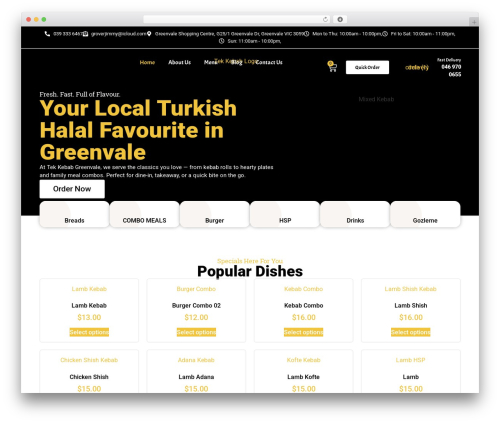Click the 046 970 0655 delivery phone number

pos(451,70)
